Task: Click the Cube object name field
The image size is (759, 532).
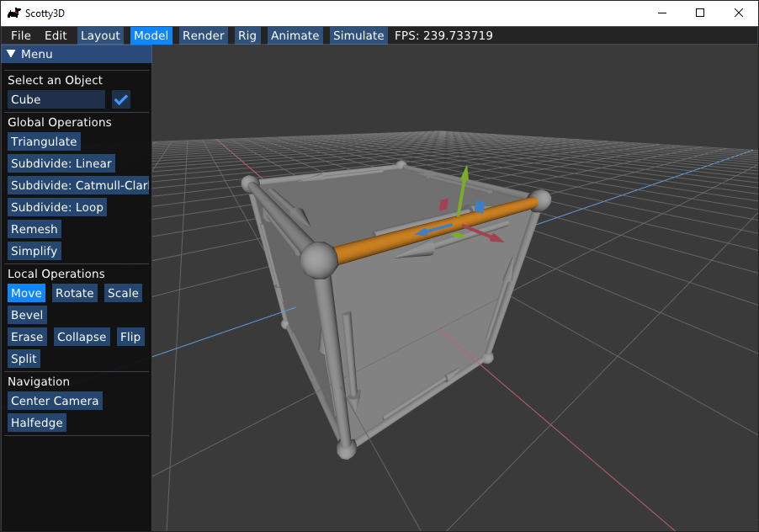Action: pos(56,99)
